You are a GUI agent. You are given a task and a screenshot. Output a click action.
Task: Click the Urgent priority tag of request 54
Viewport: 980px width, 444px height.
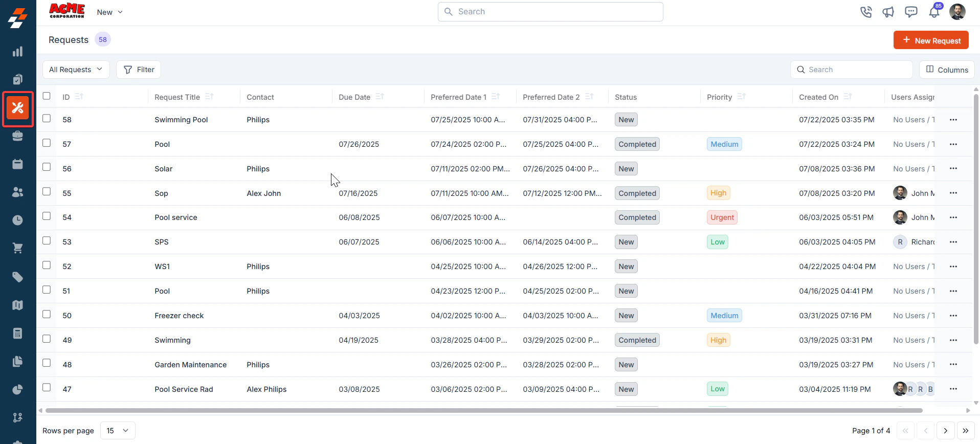click(x=722, y=217)
